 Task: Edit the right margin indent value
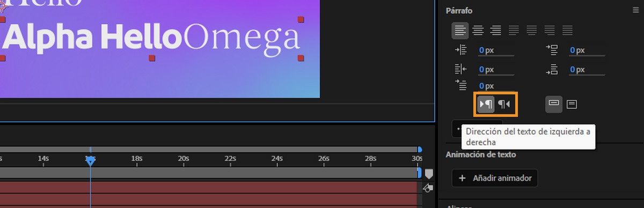tap(496, 69)
